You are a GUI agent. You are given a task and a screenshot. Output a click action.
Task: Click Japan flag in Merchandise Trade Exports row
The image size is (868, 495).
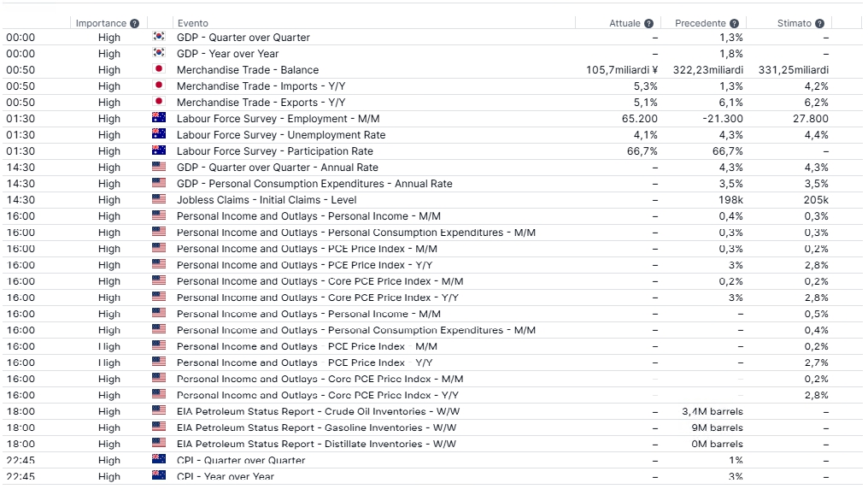tap(158, 103)
